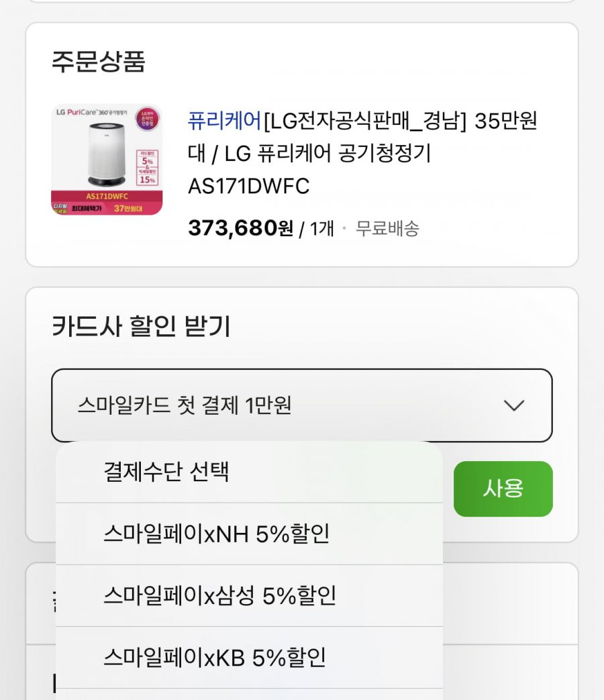Screen dimensions: 604x700
Task: Open the LG전자공식판매_경남 product title
Action: pos(362,153)
